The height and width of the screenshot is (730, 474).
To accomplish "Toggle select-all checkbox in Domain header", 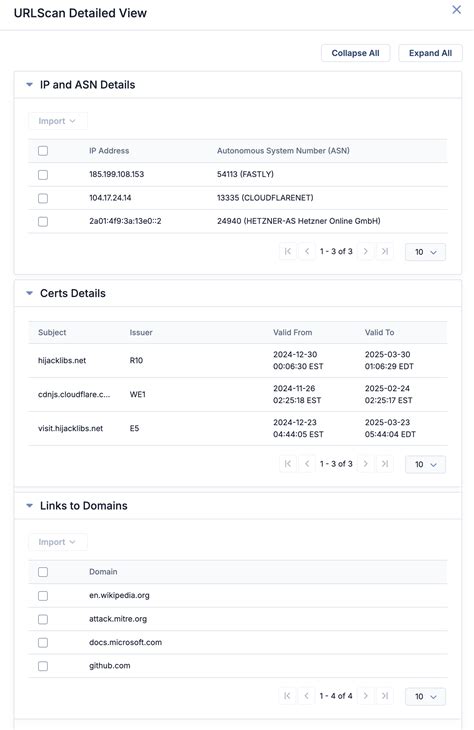I will 43,572.
